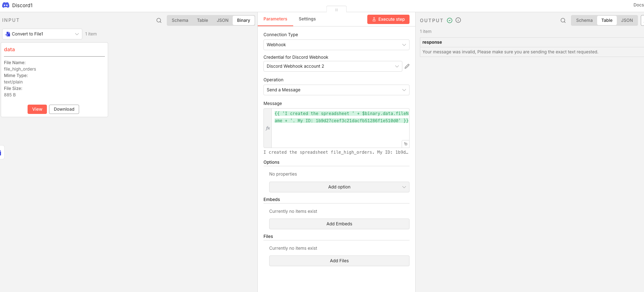Viewport: 644px width, 292px height.
Task: Click the Discord logo icon
Action: point(6,5)
